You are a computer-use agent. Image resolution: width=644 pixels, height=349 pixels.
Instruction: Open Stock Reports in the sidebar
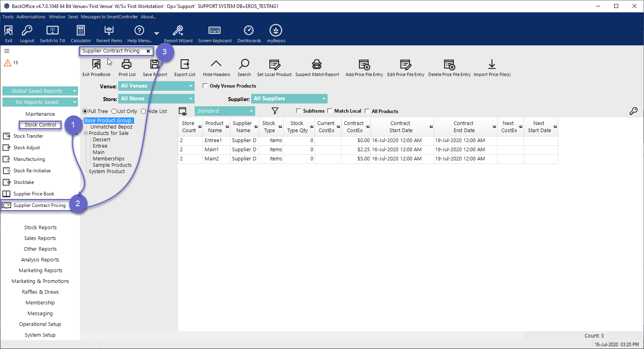(x=40, y=228)
